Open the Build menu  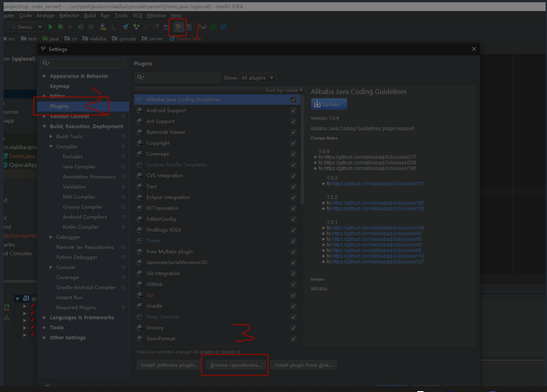[90, 15]
